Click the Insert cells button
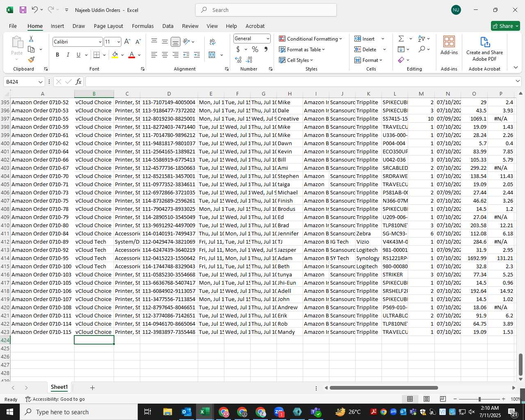Image resolution: width=525 pixels, height=420 pixels. [x=365, y=39]
